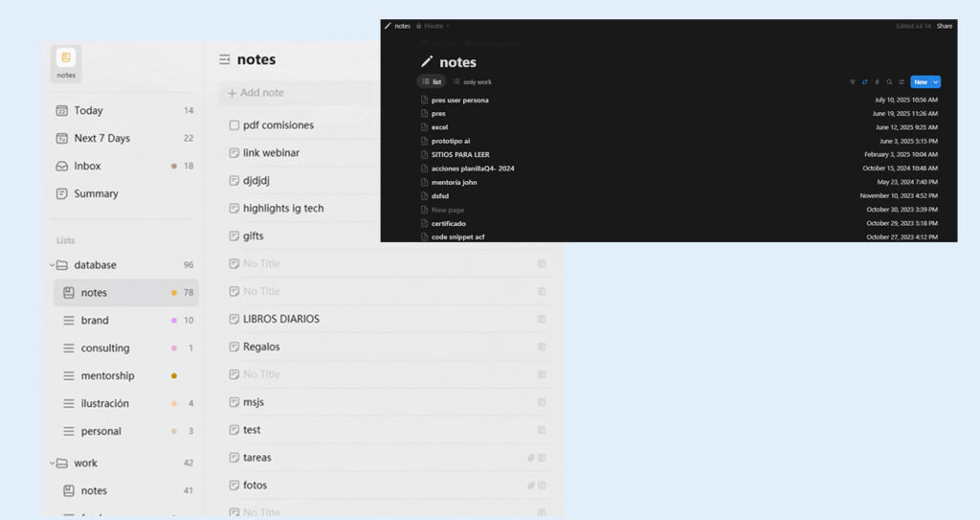Click the lightning automations icon in the Notion toolbar
This screenshot has height=520, width=980.
pyautogui.click(x=877, y=82)
